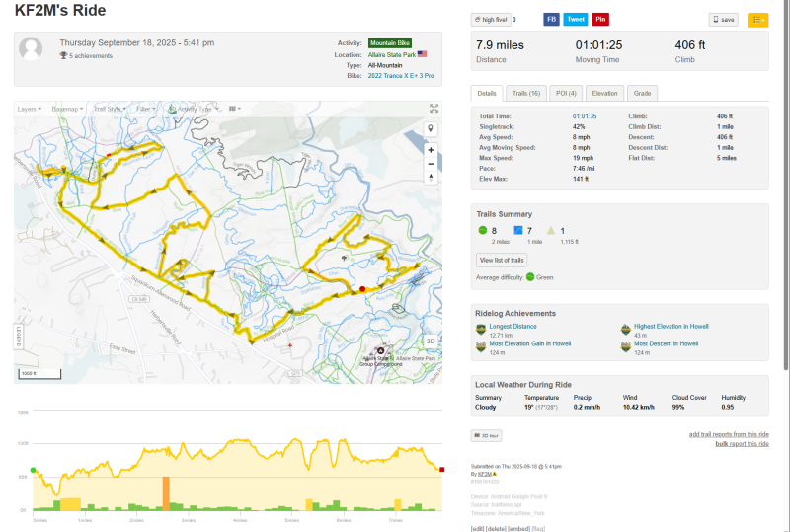Open the yellow list options dropdown
790x532 pixels.
pyautogui.click(x=757, y=19)
